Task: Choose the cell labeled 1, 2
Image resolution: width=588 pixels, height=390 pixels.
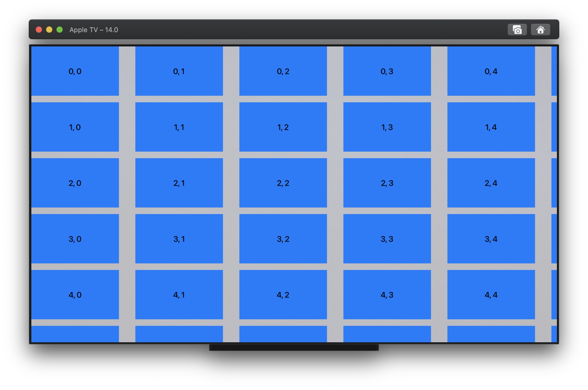Action: pos(283,127)
